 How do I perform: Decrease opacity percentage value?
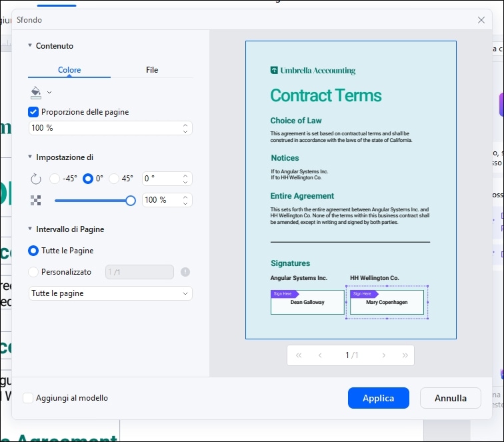[185, 203]
